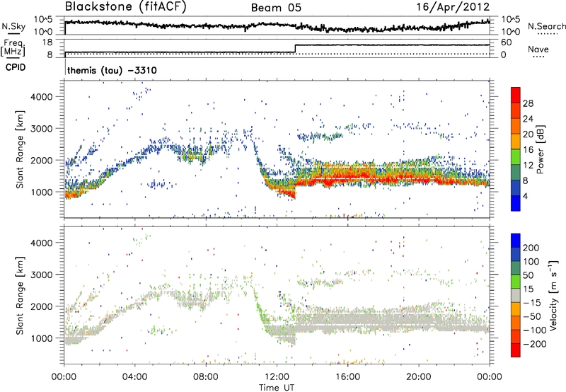The height and width of the screenshot is (392, 566).
Task: Click the '20:00' time tick label
Action: point(418,377)
